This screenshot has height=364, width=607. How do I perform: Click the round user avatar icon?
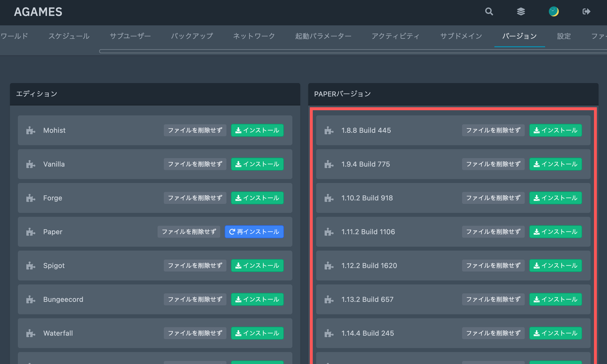tap(554, 11)
